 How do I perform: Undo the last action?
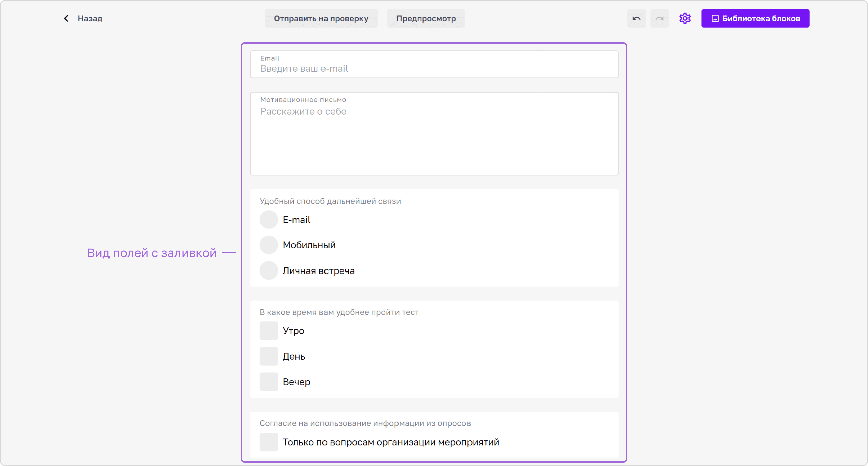pyautogui.click(x=636, y=18)
